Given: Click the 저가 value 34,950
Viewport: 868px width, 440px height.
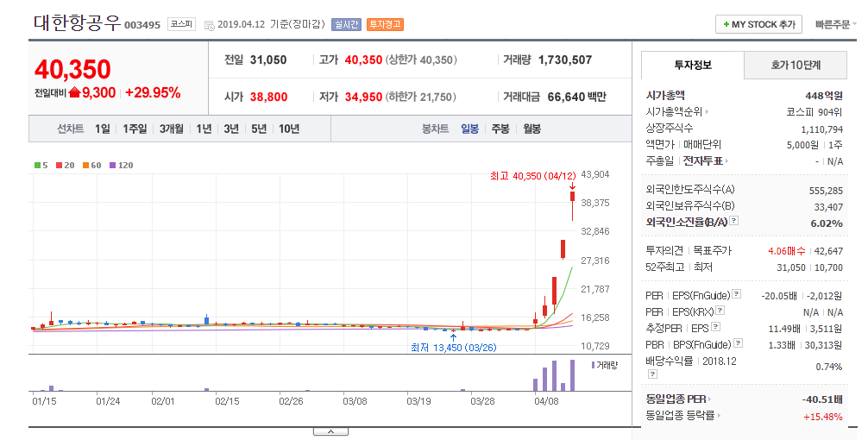Looking at the screenshot, I should 364,97.
